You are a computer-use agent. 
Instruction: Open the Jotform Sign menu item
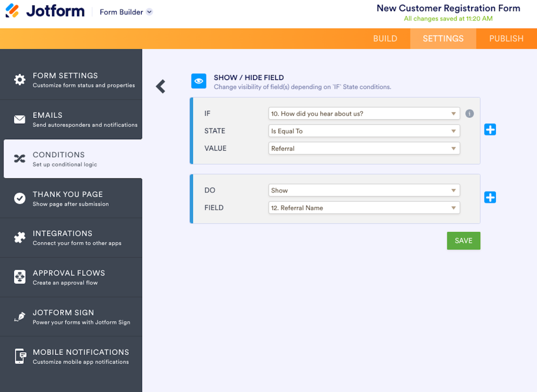71,317
